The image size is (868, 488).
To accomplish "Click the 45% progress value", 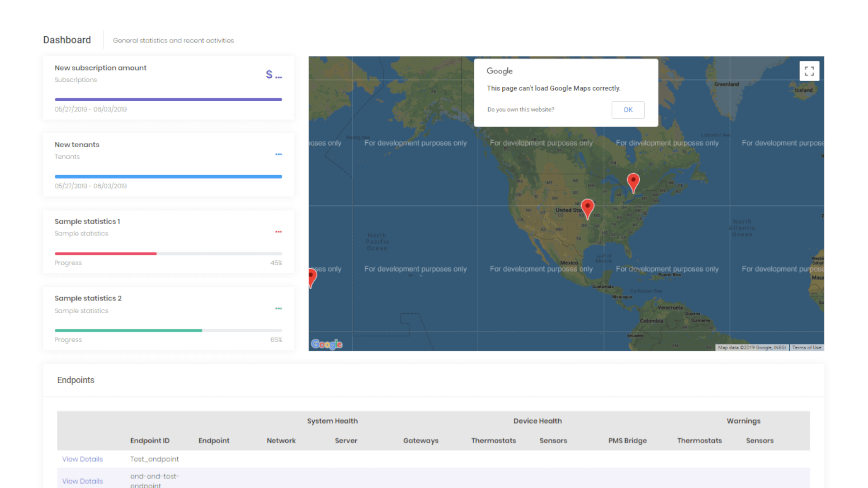I will [x=276, y=263].
